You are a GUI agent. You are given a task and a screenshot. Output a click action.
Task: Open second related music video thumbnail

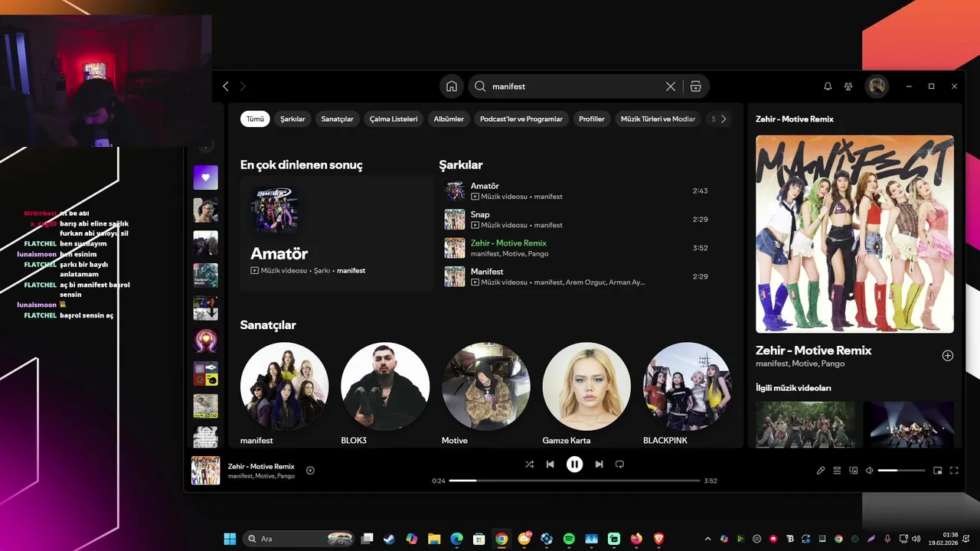909,424
